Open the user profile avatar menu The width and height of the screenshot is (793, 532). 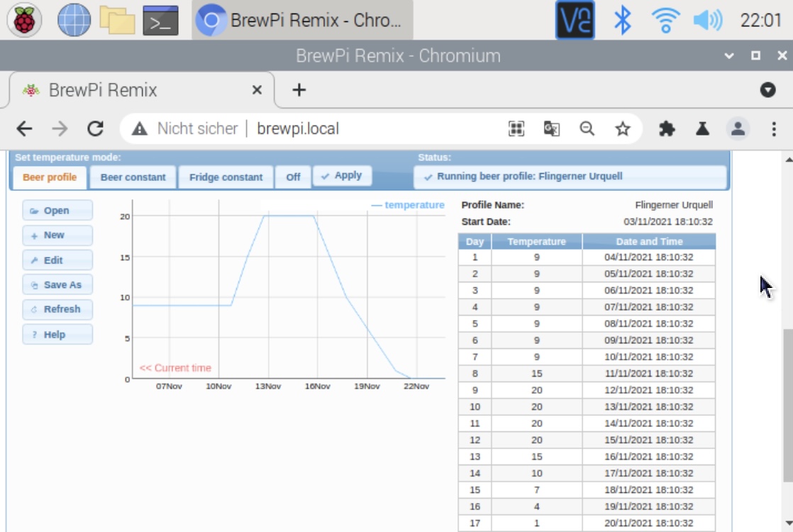click(x=738, y=128)
